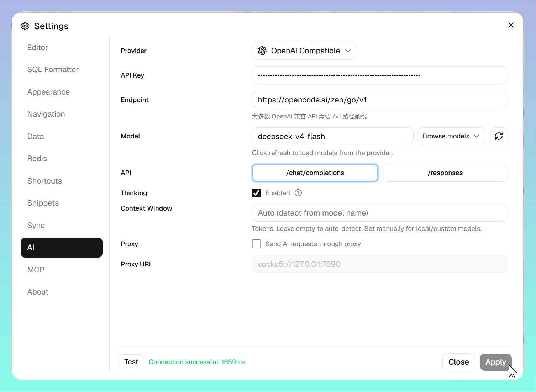Switch to Sync settings
Screen dimensions: 536x392
(x=62, y=226)
